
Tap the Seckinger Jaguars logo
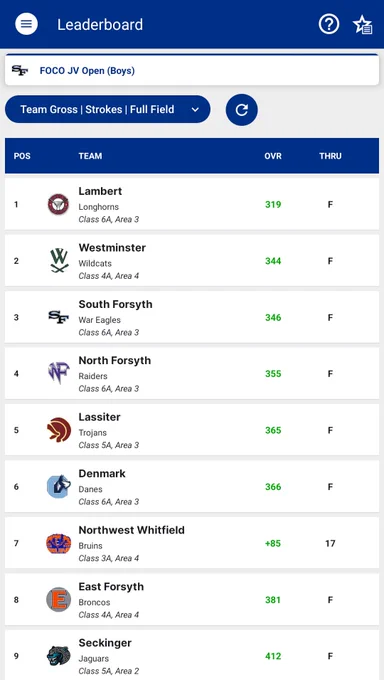[x=59, y=656]
